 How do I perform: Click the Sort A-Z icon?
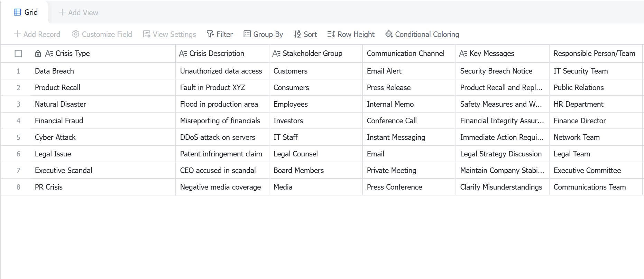click(x=297, y=34)
